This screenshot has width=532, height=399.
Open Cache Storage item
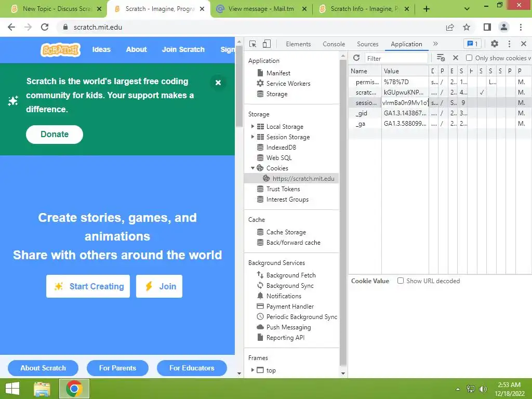pos(281,232)
